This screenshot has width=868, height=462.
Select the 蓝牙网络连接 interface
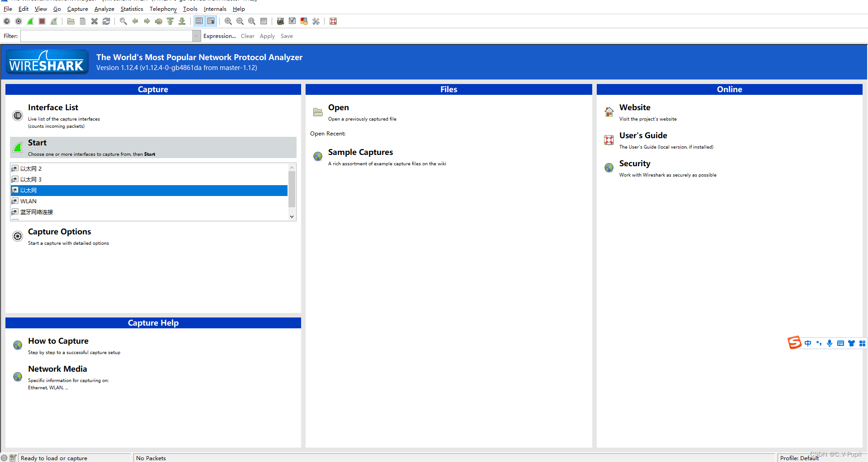(149, 212)
